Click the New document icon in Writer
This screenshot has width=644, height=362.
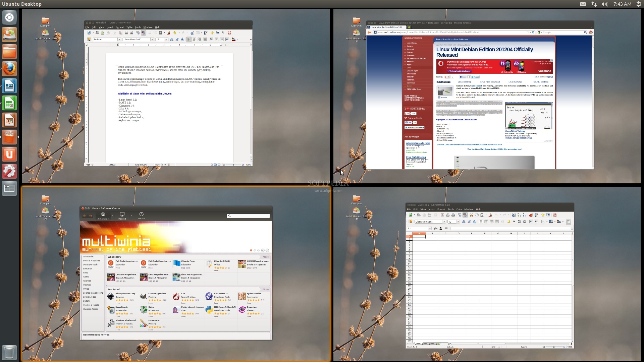pos(89,33)
